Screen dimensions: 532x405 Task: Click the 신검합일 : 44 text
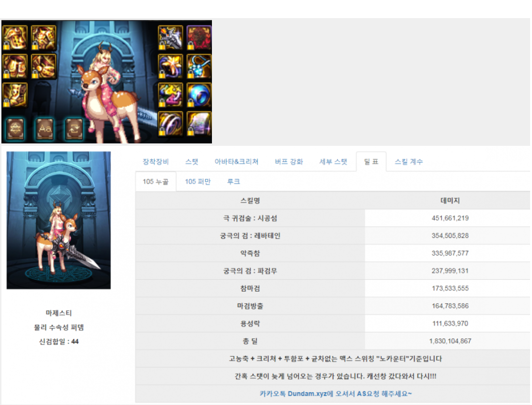(59, 342)
